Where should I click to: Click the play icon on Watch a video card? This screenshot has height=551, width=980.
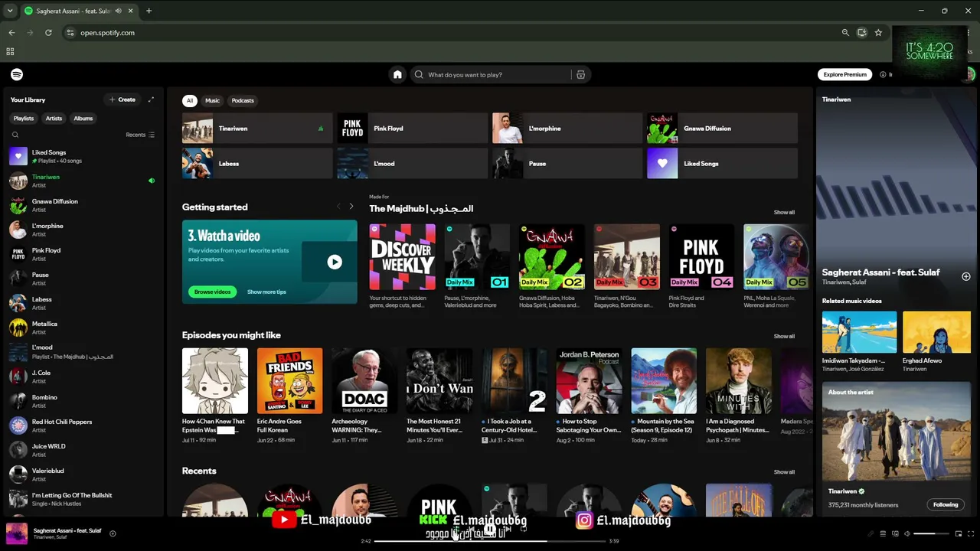coord(335,262)
